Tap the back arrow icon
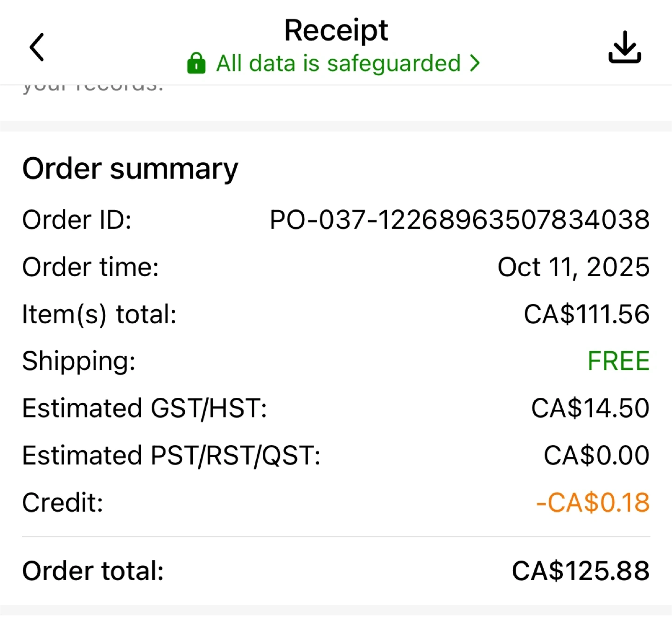Screen dimensions: 672x617 click(x=36, y=47)
